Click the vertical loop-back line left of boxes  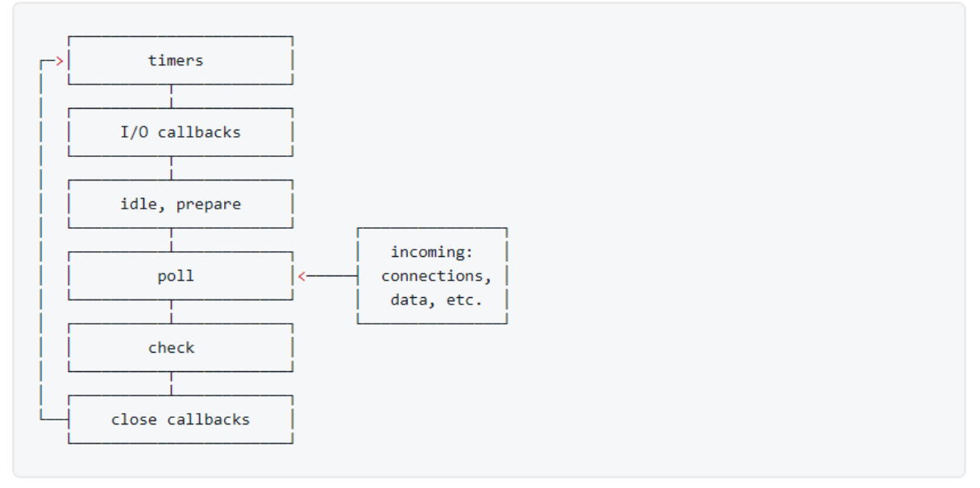[41, 240]
